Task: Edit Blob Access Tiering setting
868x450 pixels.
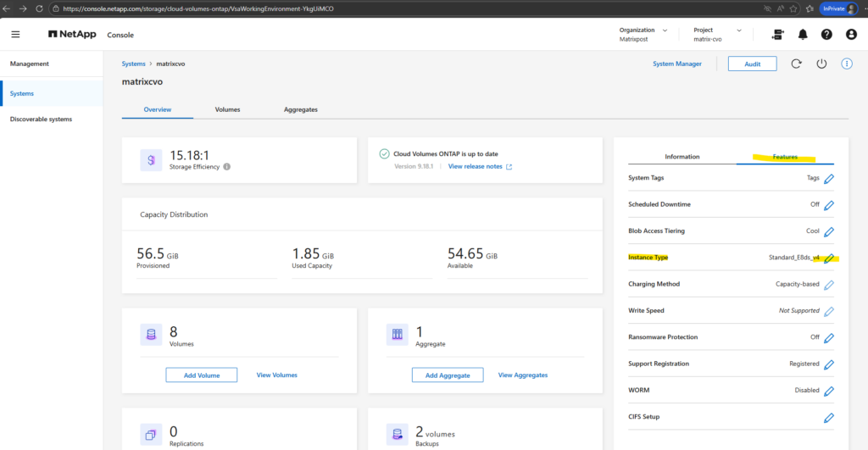Action: pyautogui.click(x=829, y=231)
